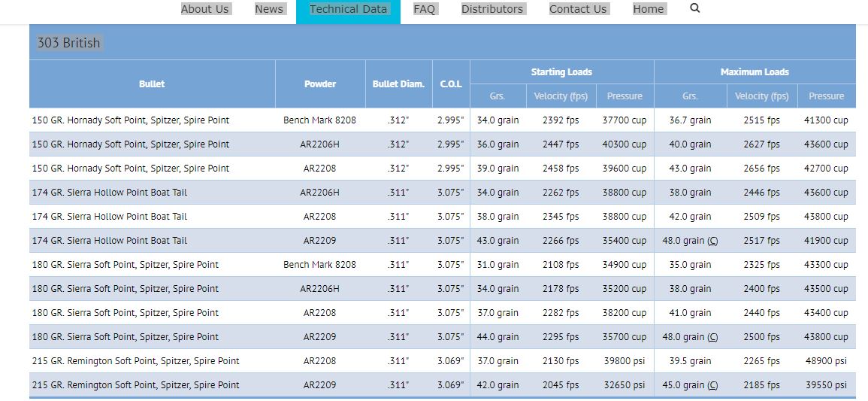Viewport: 868px width, 401px height.
Task: Click the 215 GR. Remington AR2208 row
Action: [443, 361]
